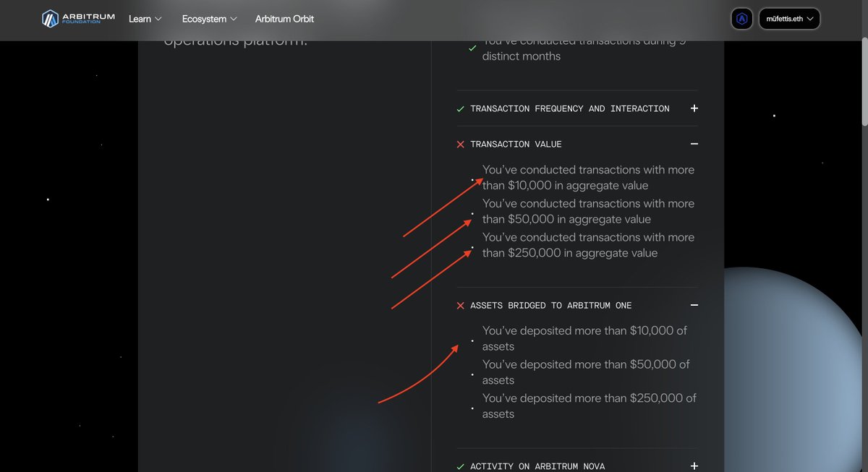This screenshot has width=868, height=472.
Task: Collapse the Transaction Value section
Action: 694,145
